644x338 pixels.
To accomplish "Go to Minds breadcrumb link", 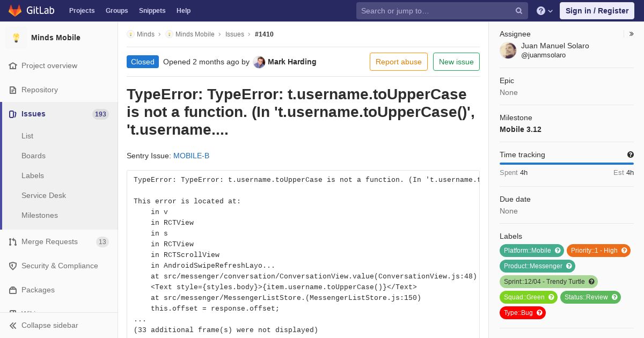I will click(x=145, y=34).
